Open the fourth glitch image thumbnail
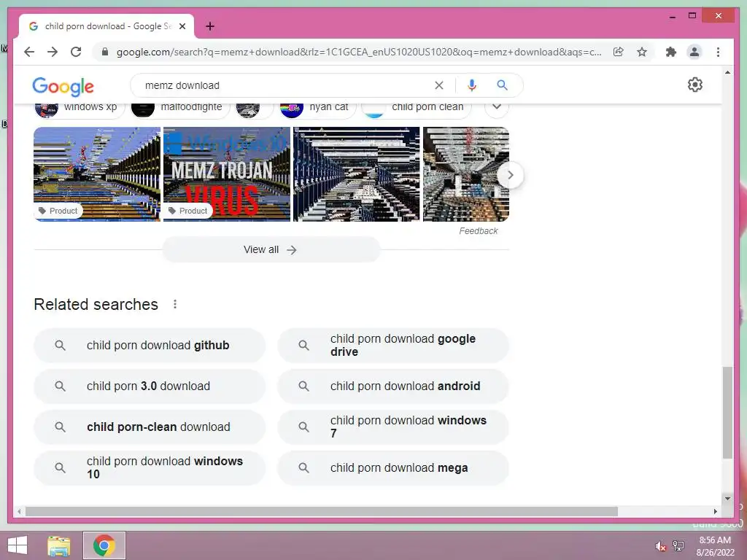The height and width of the screenshot is (560, 747). (x=466, y=174)
